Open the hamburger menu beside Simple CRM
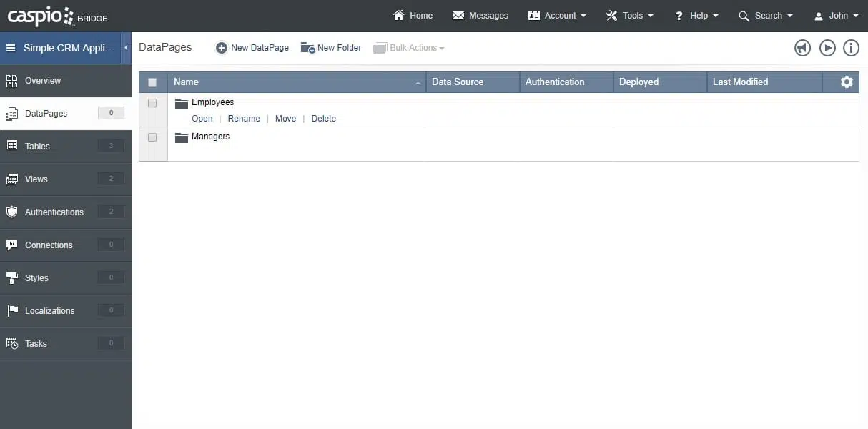The image size is (868, 429). pyautogui.click(x=11, y=48)
